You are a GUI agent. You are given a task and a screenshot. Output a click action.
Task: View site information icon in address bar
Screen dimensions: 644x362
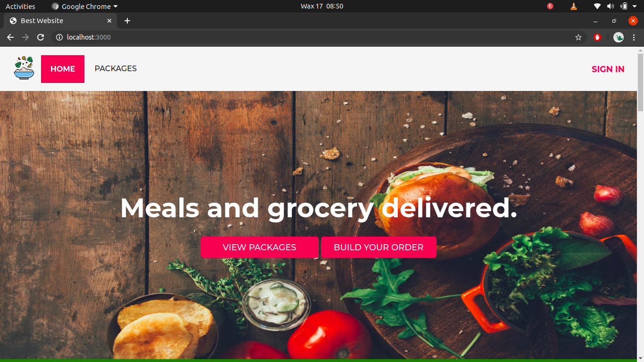(x=59, y=37)
